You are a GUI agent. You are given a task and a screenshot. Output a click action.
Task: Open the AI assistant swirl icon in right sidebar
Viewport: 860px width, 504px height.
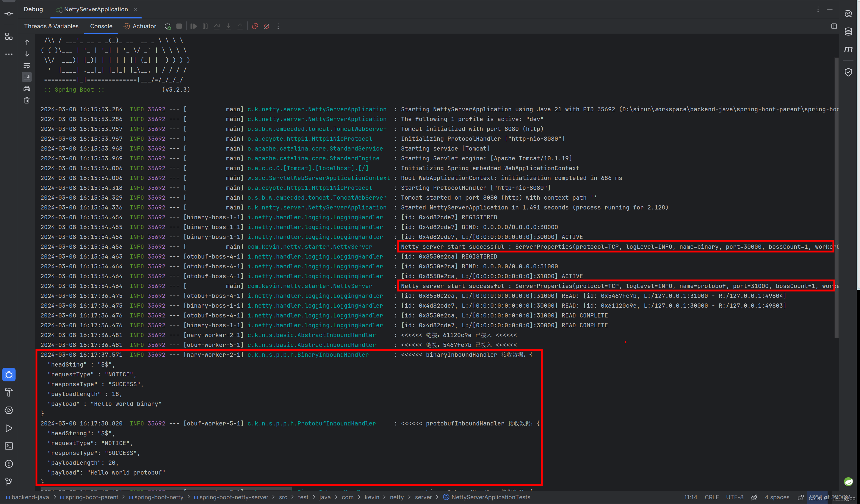848,14
